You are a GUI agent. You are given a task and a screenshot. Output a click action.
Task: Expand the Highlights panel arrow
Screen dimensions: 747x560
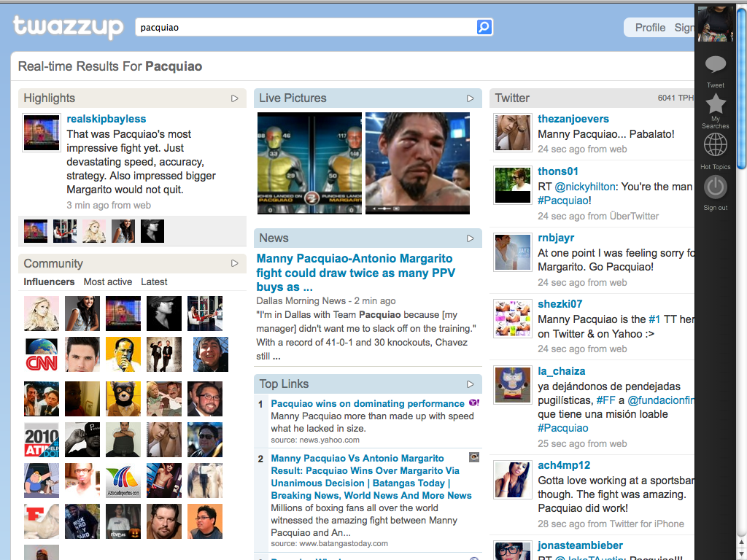(234, 98)
